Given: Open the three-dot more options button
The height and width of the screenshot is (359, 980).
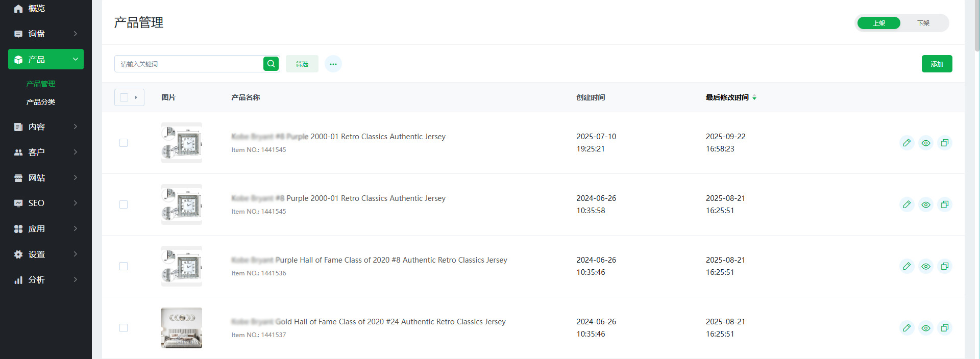Looking at the screenshot, I should (333, 64).
